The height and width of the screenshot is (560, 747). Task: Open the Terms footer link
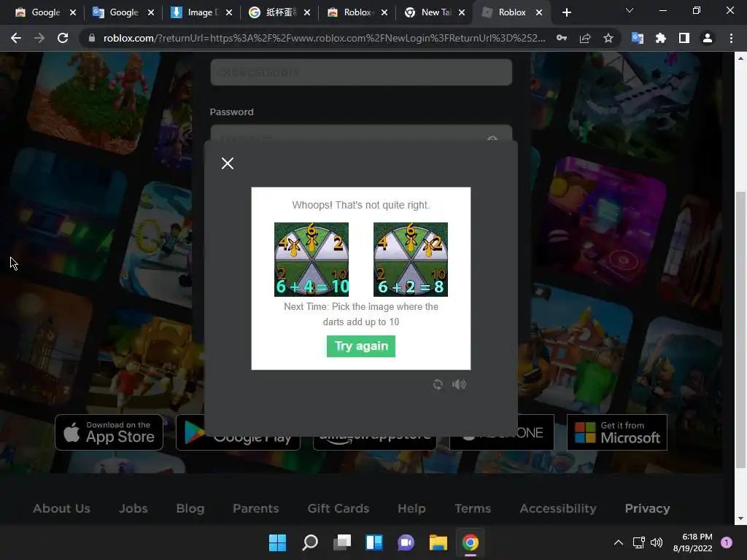(x=473, y=508)
